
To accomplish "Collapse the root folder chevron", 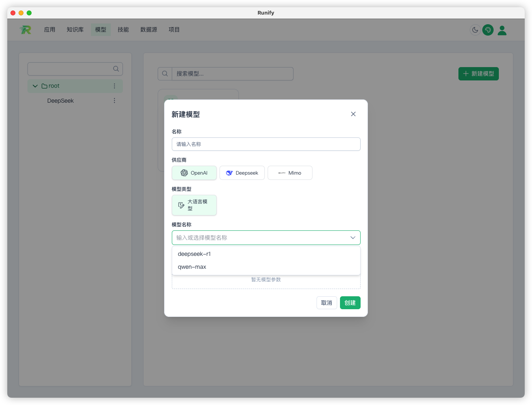I will coord(35,86).
